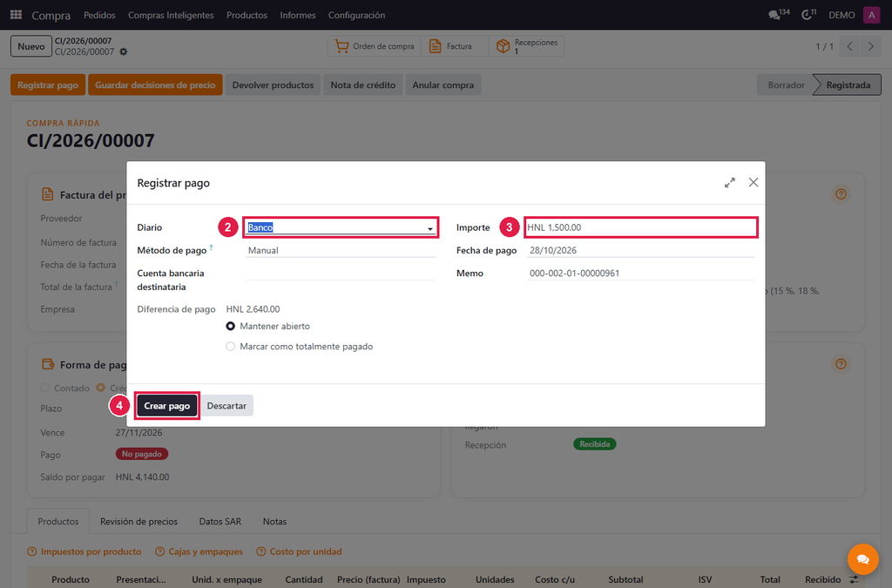Go to next record arrow

coord(870,47)
